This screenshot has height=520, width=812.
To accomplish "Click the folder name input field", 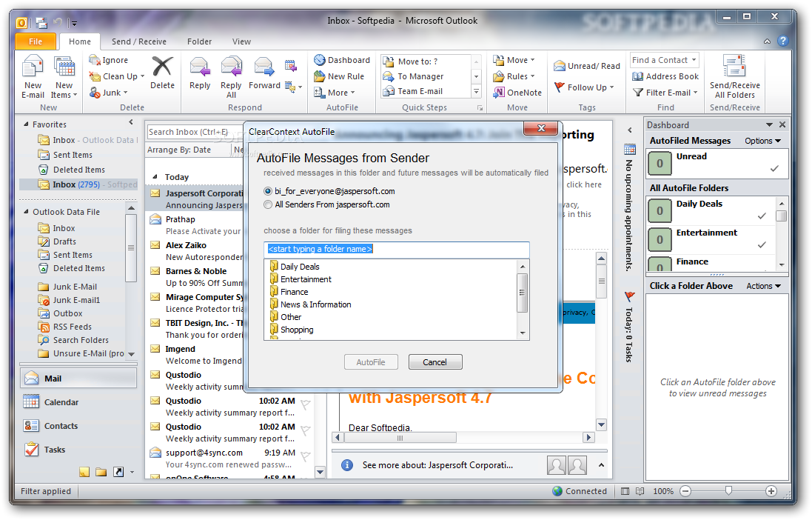I will pyautogui.click(x=397, y=249).
